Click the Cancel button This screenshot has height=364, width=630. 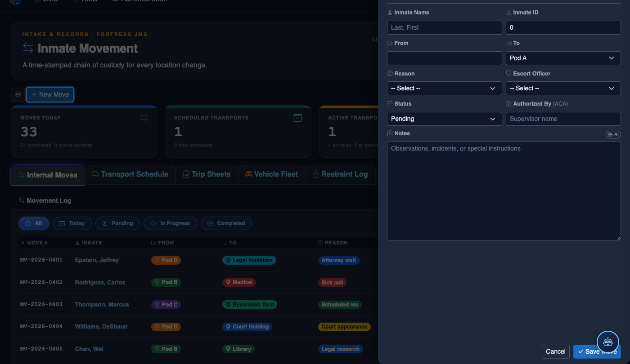click(556, 351)
